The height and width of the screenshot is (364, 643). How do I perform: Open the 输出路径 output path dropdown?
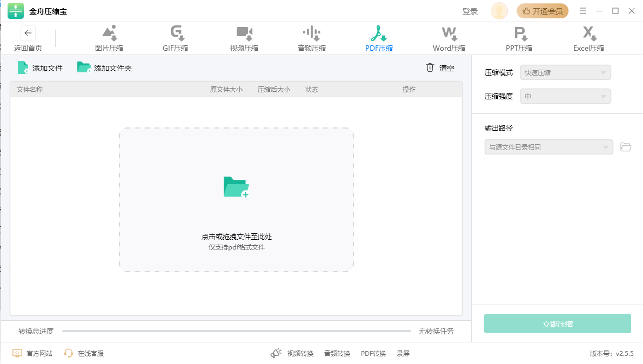click(x=548, y=147)
